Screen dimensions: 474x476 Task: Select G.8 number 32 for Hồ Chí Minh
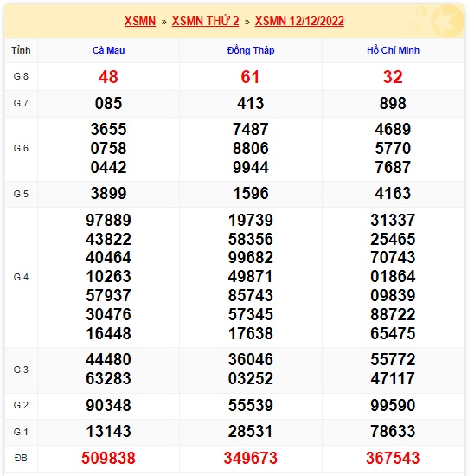393,77
